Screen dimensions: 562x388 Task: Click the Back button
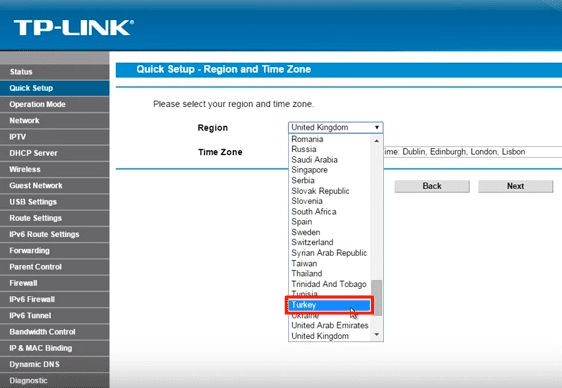pos(432,186)
